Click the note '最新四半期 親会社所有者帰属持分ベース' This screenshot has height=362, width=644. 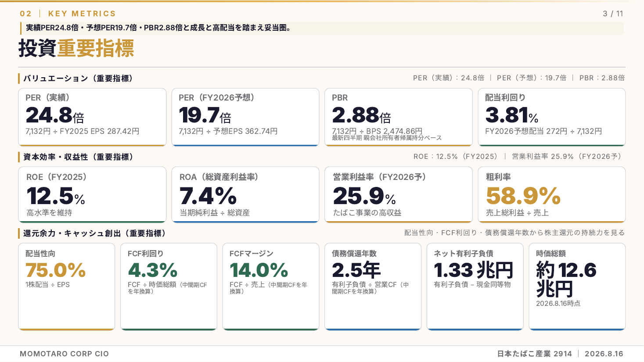pos(387,138)
